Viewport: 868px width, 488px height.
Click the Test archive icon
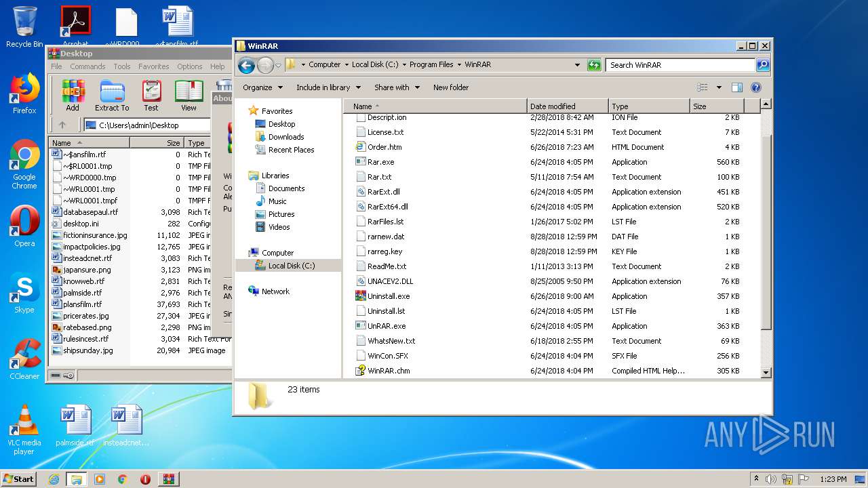151,96
